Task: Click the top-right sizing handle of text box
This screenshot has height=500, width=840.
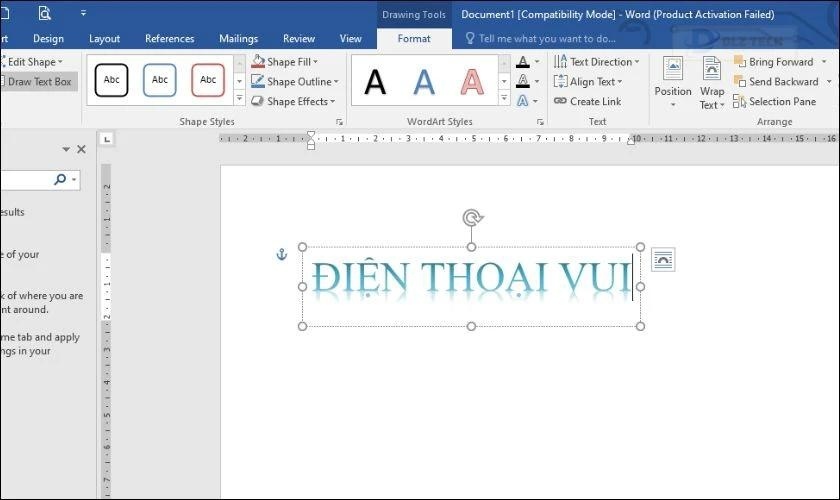Action: coord(640,247)
